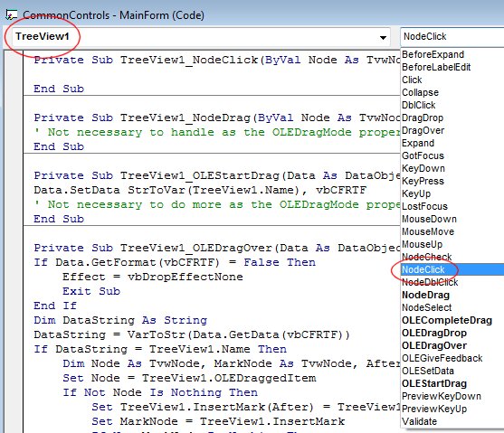Choose the bold NodeDrag event
504x433 pixels.
coord(425,295)
